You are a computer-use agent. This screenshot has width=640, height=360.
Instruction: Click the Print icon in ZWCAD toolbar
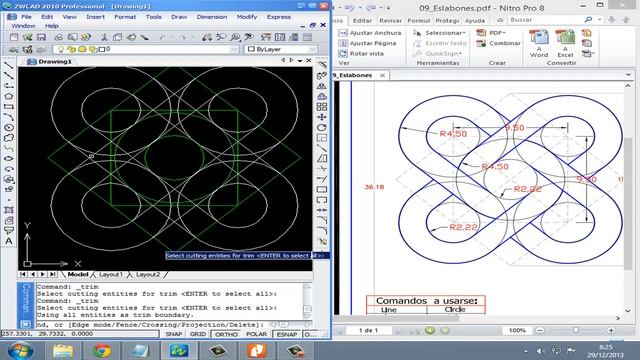(58, 37)
